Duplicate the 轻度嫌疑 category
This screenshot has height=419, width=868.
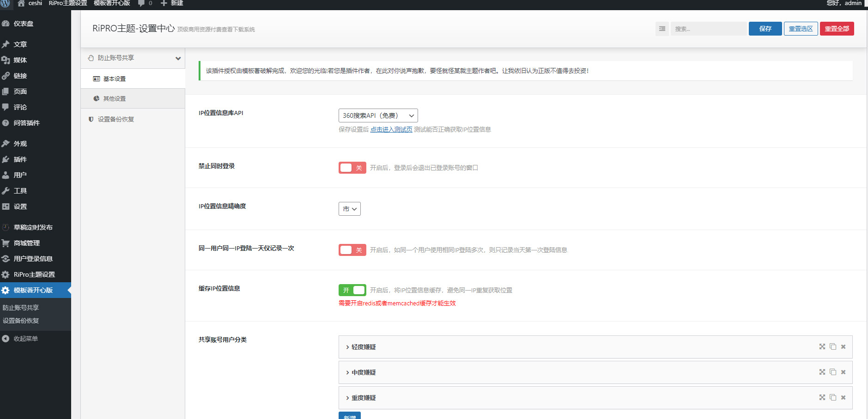833,346
